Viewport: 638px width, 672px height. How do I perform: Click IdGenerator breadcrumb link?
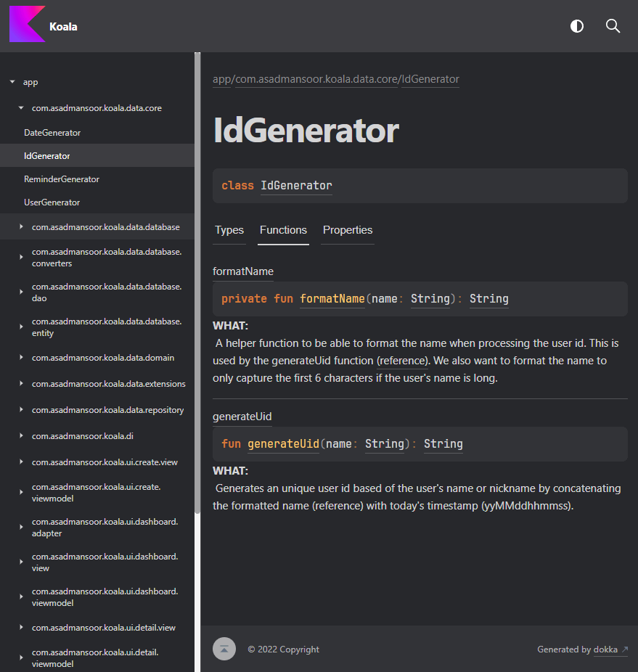(430, 79)
